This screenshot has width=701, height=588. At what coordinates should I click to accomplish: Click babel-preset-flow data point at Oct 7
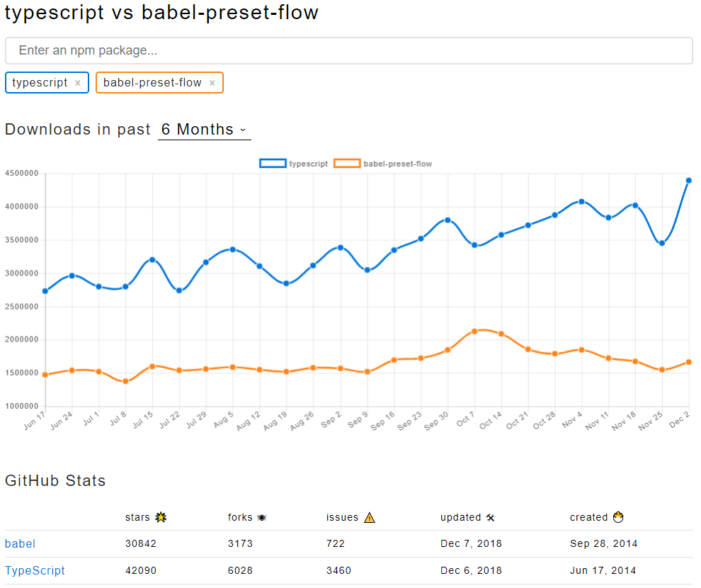[x=474, y=331]
